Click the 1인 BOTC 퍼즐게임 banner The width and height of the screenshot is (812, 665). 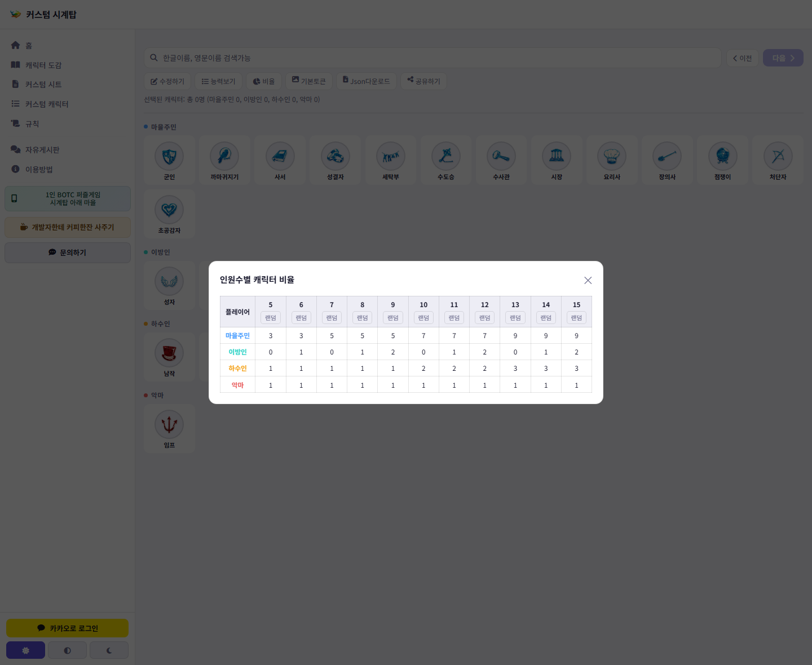68,198
